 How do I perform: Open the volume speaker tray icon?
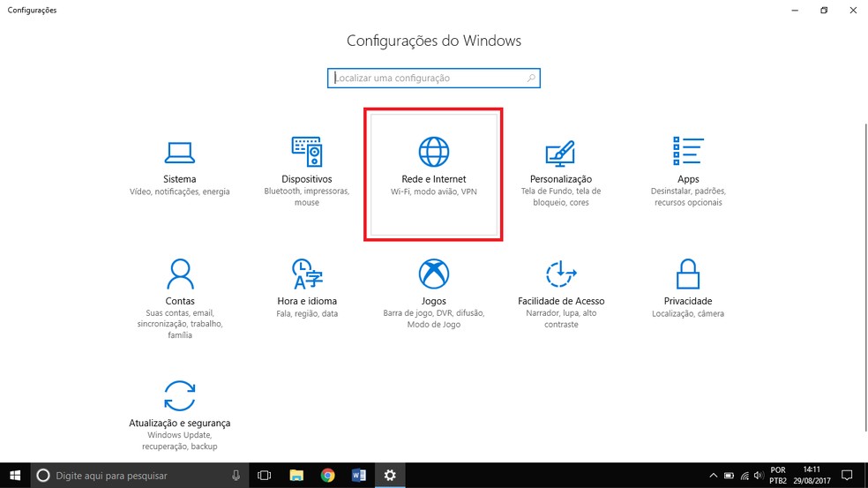click(x=759, y=476)
